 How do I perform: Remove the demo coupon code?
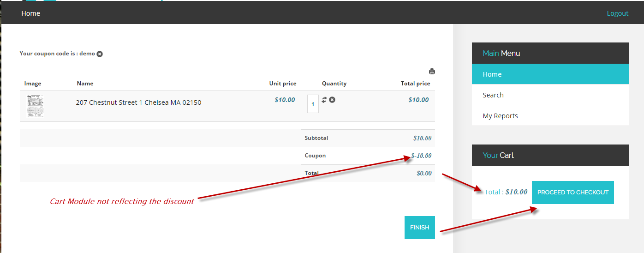[x=100, y=54]
